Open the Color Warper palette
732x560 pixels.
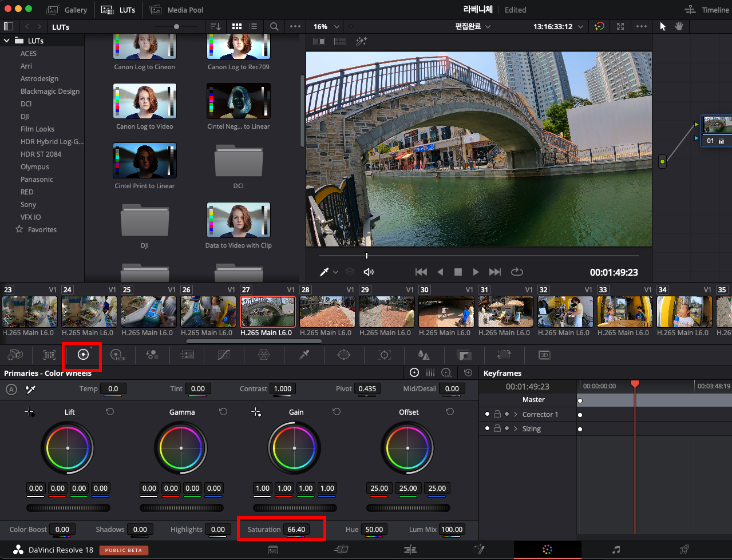click(264, 355)
